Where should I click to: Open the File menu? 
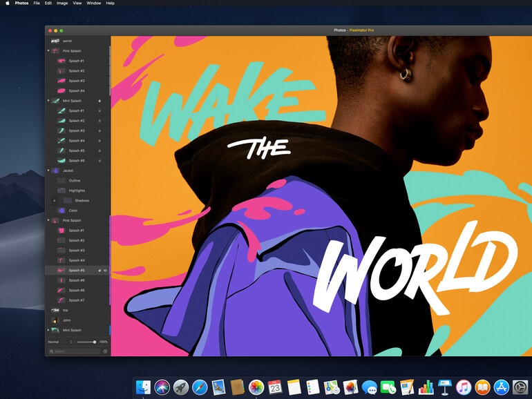pos(37,3)
